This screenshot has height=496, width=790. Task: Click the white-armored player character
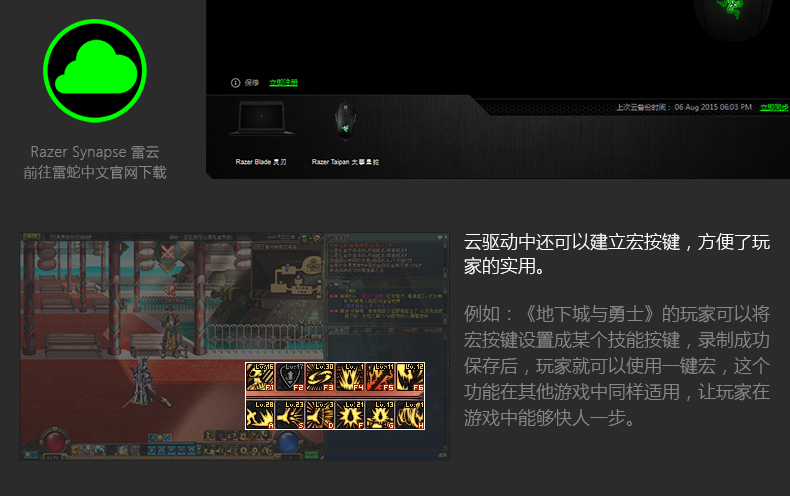pos(143,382)
